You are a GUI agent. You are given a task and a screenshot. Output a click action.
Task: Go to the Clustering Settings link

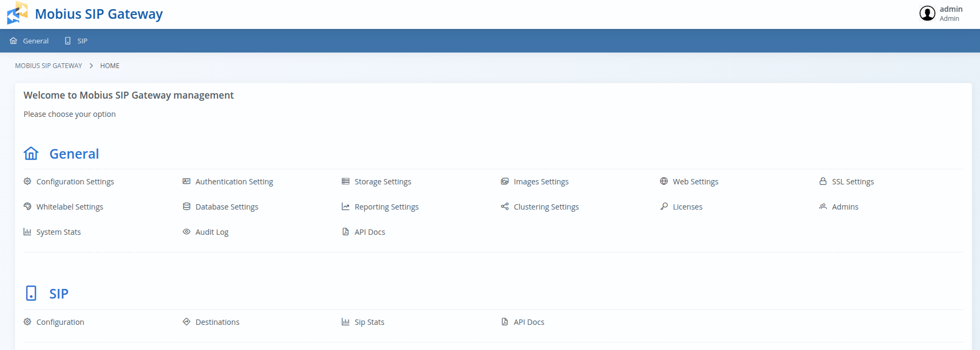point(546,207)
